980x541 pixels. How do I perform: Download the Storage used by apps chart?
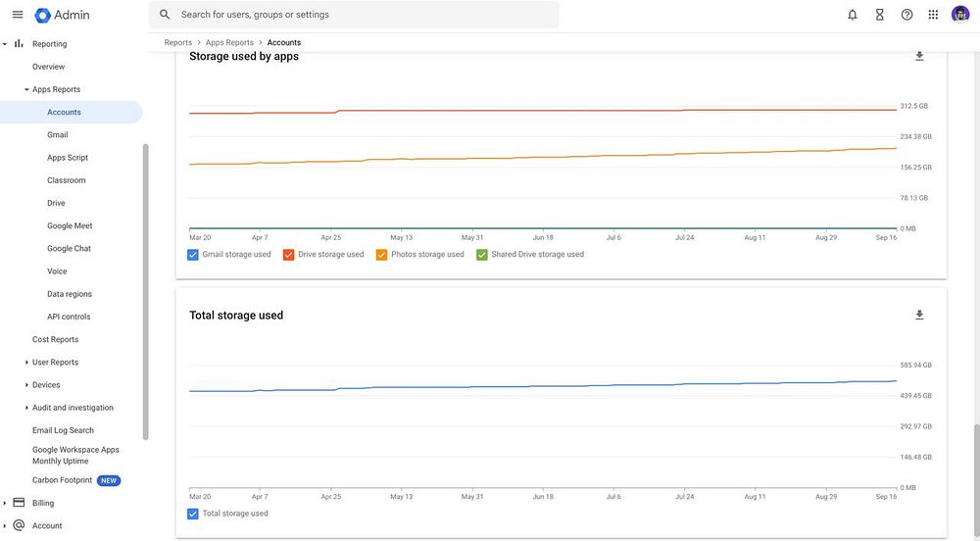[x=919, y=57]
